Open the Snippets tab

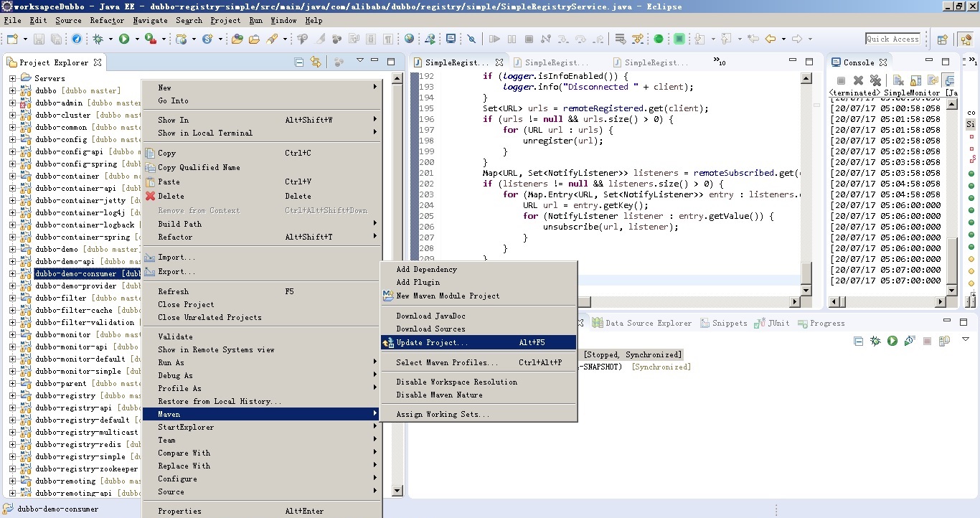724,323
